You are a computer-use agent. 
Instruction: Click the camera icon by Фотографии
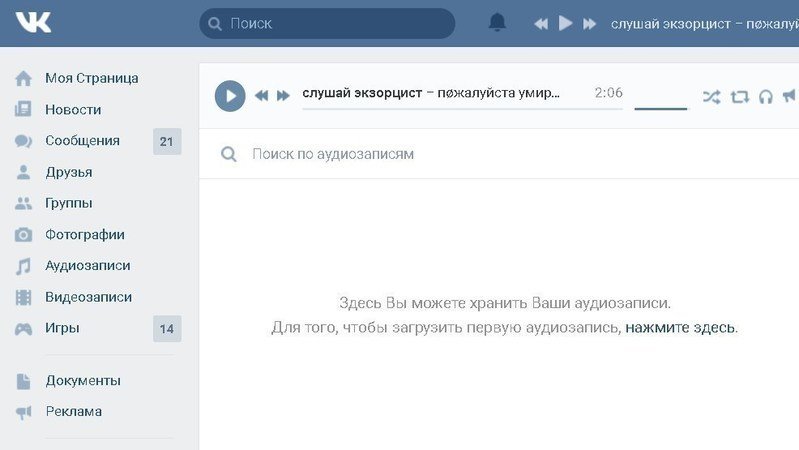(23, 234)
